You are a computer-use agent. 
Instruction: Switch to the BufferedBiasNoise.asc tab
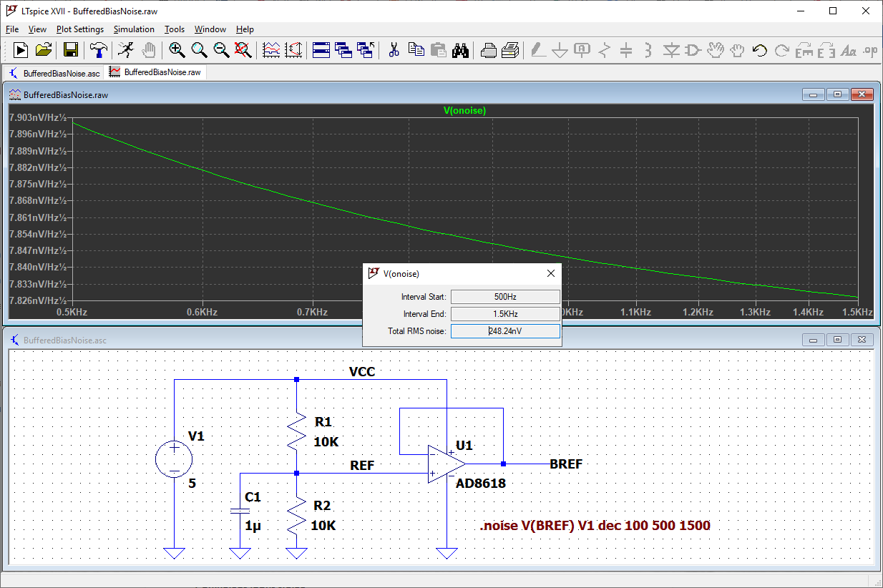pyautogui.click(x=54, y=73)
